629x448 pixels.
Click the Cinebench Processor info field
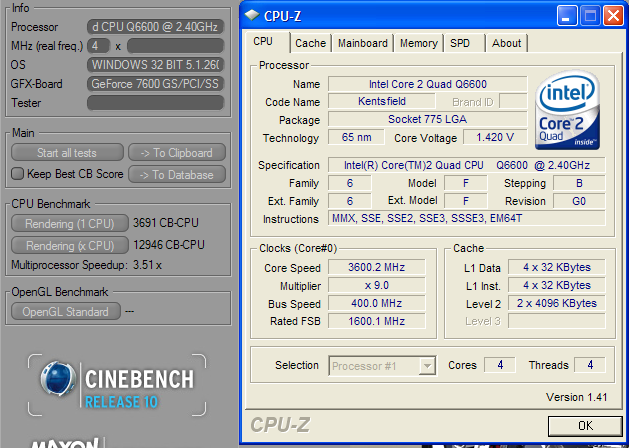coord(155,27)
